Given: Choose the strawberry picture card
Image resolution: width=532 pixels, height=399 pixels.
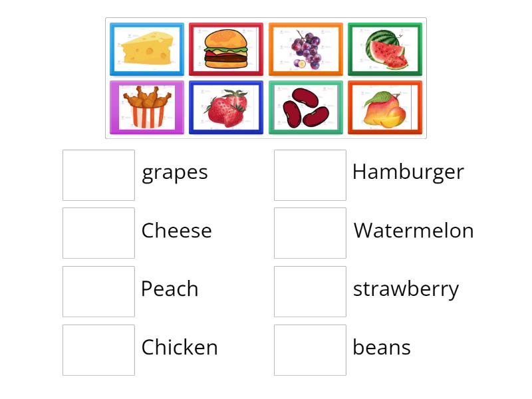Looking at the screenshot, I should [226, 108].
